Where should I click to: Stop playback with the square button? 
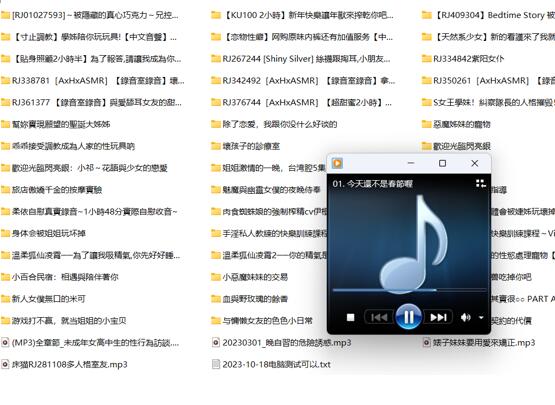[350, 317]
